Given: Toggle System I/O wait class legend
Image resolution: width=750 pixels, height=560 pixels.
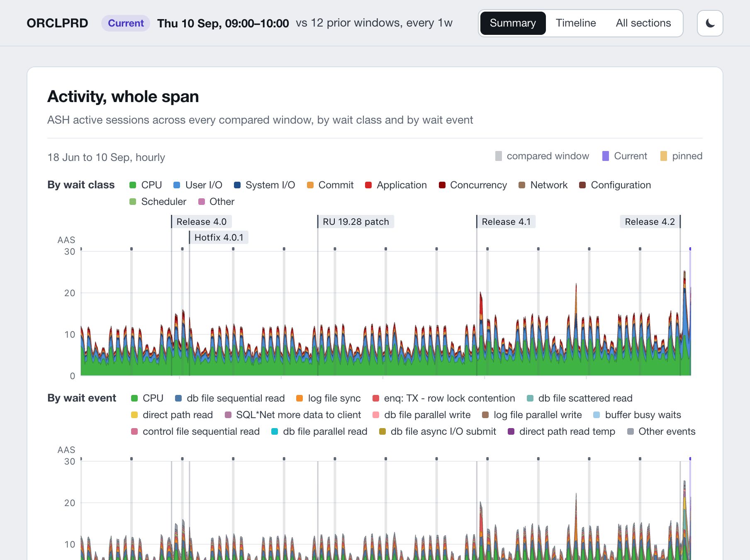Looking at the screenshot, I should point(264,185).
